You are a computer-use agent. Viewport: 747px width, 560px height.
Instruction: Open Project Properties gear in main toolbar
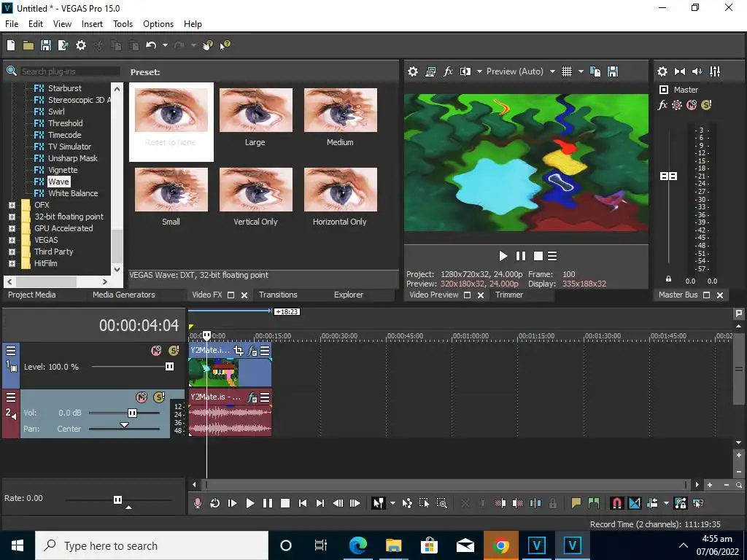coord(81,45)
